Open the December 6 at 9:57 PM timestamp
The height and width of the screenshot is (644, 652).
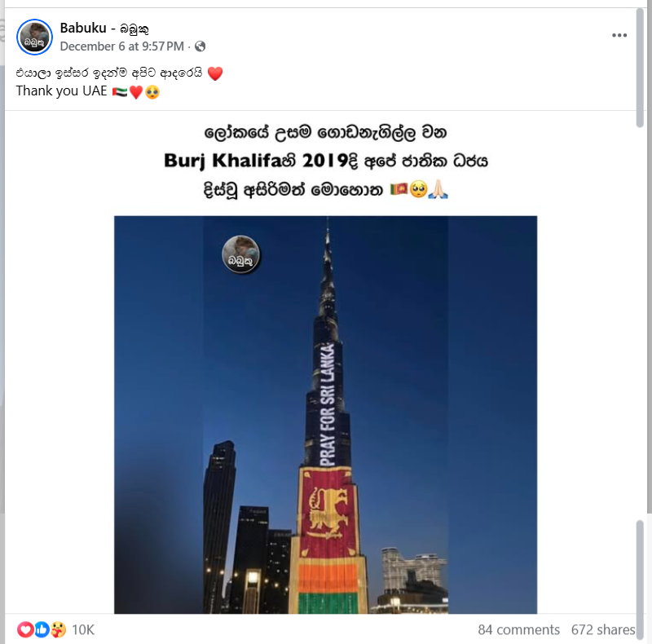tap(121, 46)
